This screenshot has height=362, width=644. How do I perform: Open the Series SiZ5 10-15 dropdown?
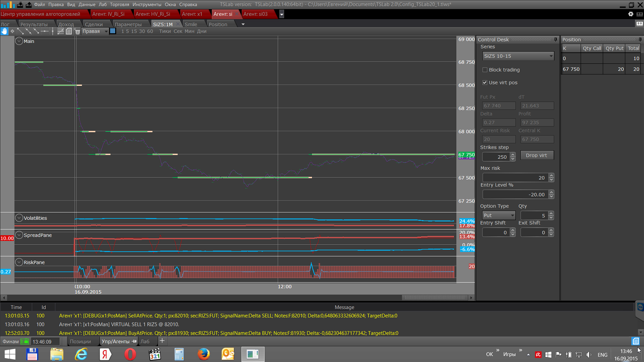pyautogui.click(x=518, y=56)
